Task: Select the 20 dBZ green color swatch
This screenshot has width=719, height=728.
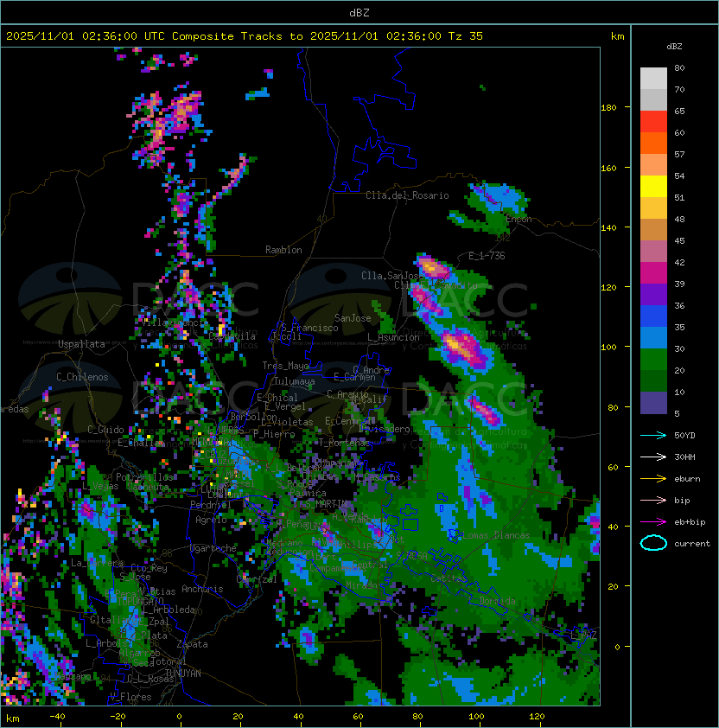Action: pyautogui.click(x=653, y=381)
